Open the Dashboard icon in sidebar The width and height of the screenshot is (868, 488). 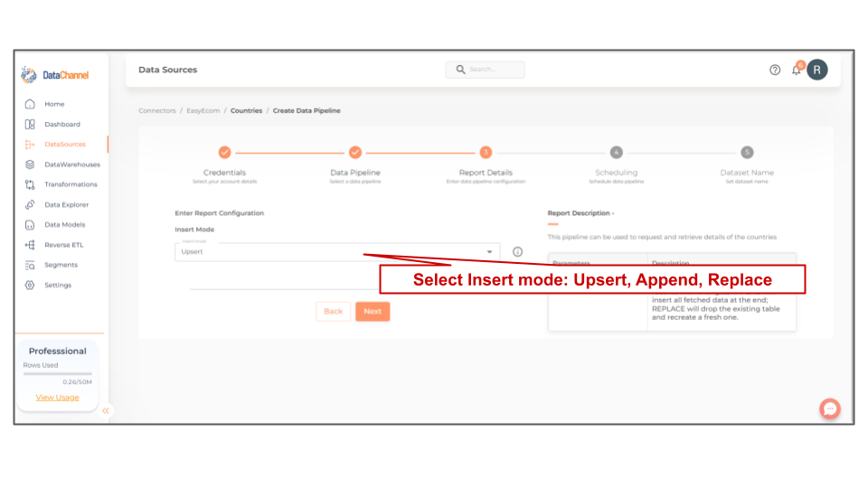pos(30,125)
